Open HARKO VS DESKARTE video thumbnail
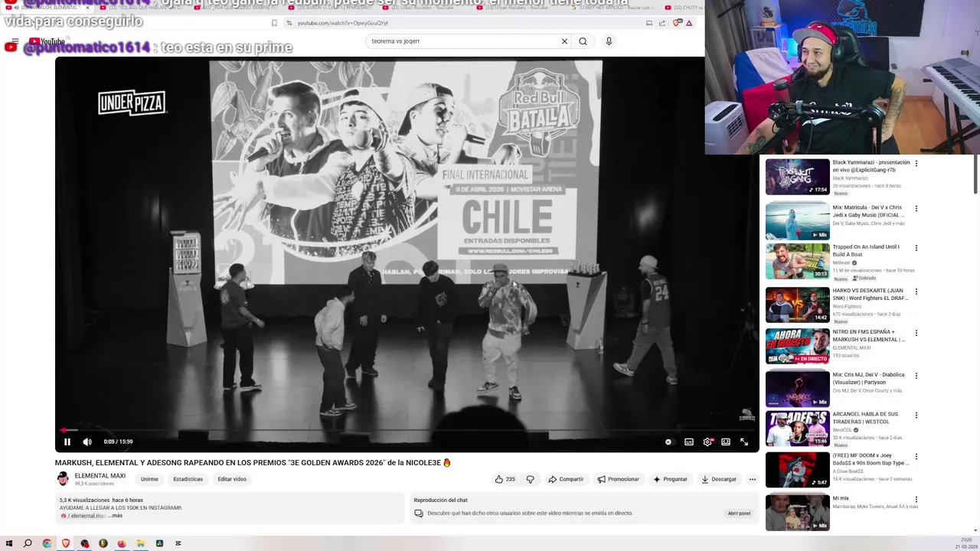 (x=797, y=305)
